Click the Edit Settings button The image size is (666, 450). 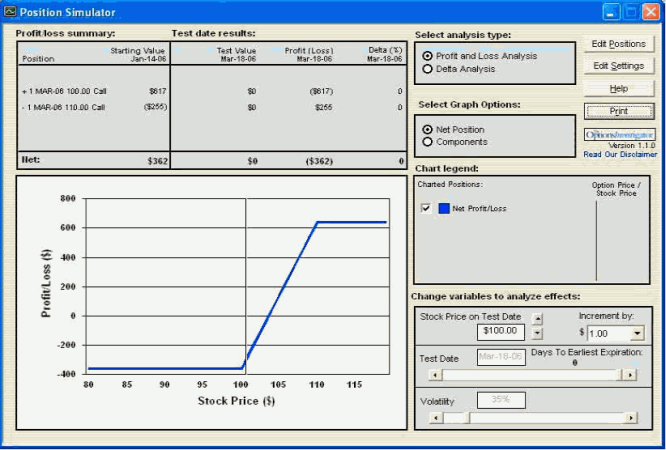click(x=619, y=66)
